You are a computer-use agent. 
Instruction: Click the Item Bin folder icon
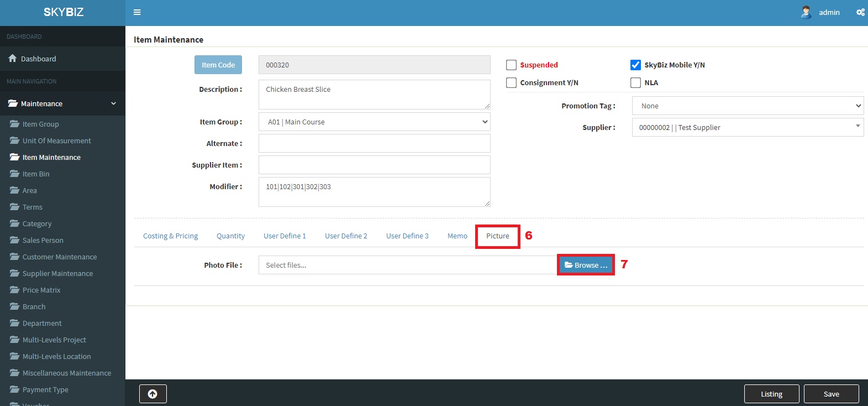click(x=14, y=174)
